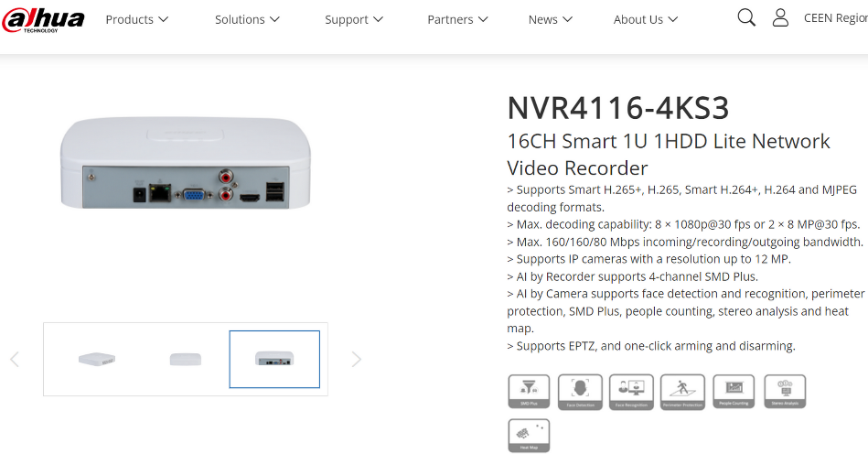The height and width of the screenshot is (454, 868).
Task: Open the Support dropdown menu
Action: click(x=354, y=19)
